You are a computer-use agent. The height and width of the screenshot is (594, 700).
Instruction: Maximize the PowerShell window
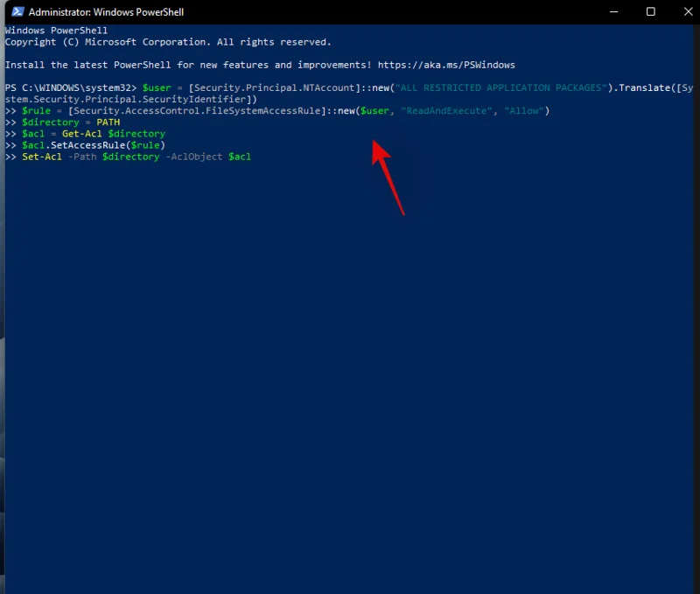point(650,12)
